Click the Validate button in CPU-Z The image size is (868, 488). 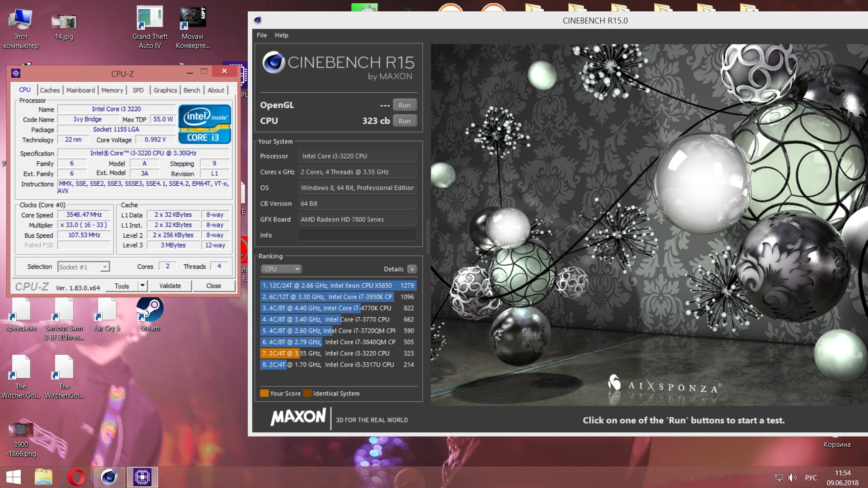(170, 286)
